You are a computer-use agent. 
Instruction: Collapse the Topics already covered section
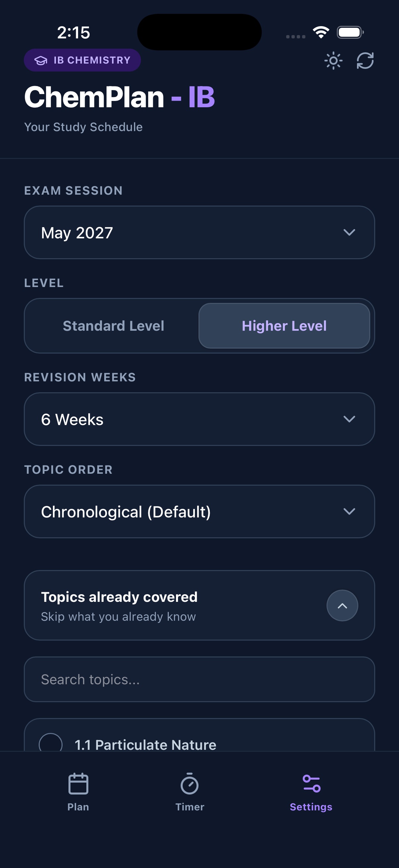pyautogui.click(x=342, y=605)
